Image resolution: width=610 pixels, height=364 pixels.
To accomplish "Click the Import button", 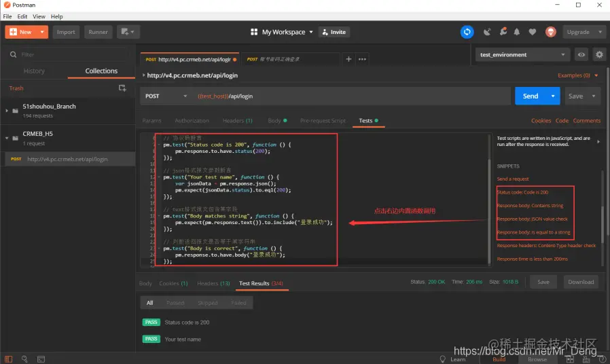I will click(66, 32).
